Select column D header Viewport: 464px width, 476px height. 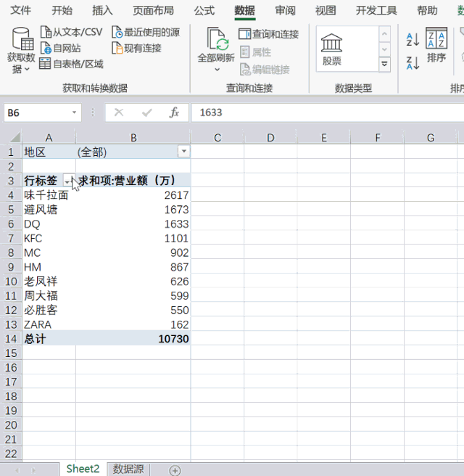tap(270, 138)
